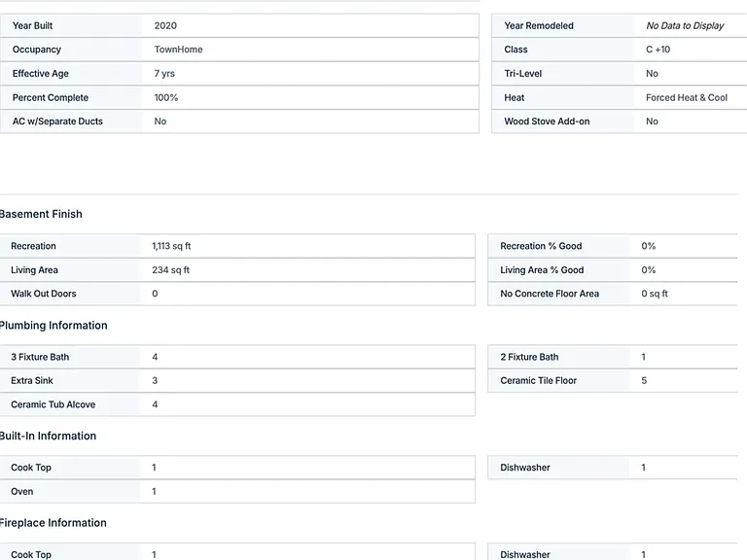This screenshot has height=560, width=747.
Task: Click the Recreation label
Action: (33, 246)
